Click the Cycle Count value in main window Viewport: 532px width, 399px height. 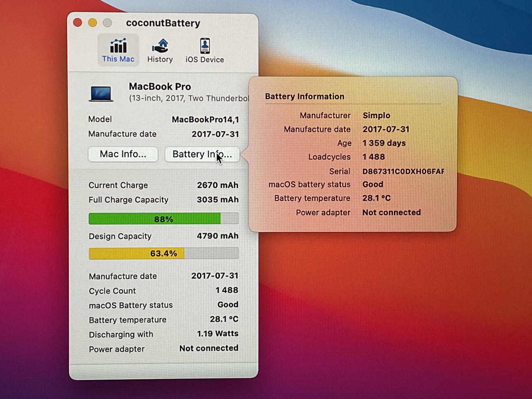(227, 290)
